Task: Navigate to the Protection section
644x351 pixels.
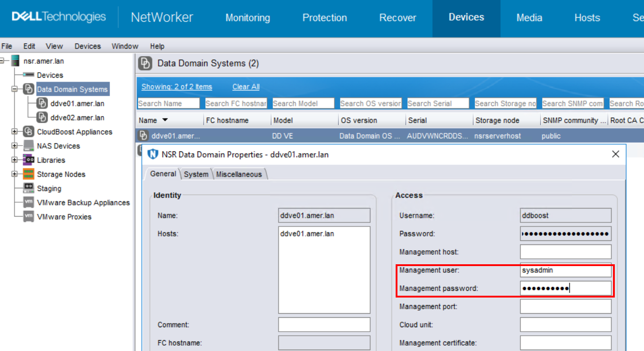Action: [325, 18]
